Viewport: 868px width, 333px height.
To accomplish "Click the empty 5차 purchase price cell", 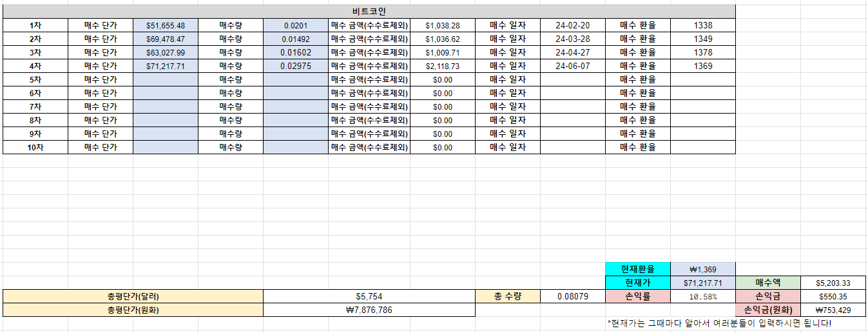I will (166, 79).
